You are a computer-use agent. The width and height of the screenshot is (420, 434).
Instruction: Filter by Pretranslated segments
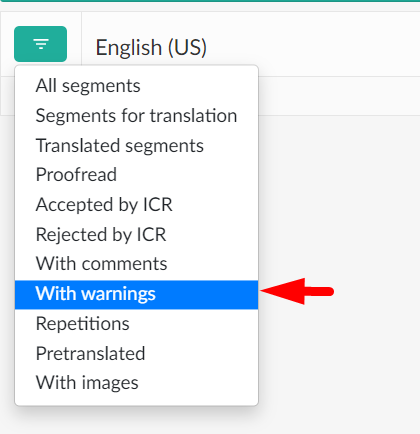click(136, 353)
